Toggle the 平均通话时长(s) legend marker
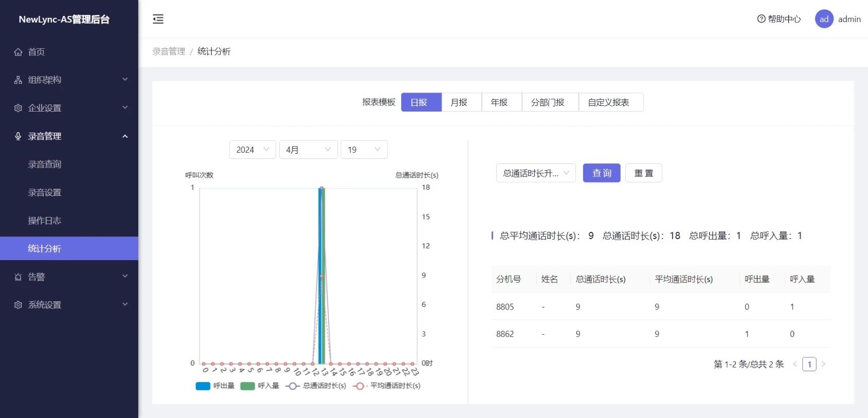868x418 pixels. [359, 386]
